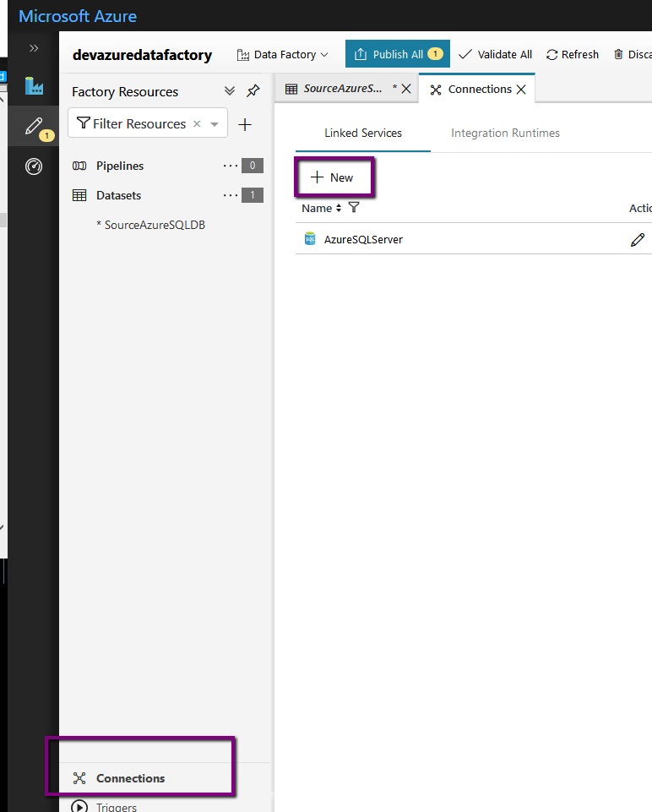
Task: Create a New linked service
Action: point(333,177)
